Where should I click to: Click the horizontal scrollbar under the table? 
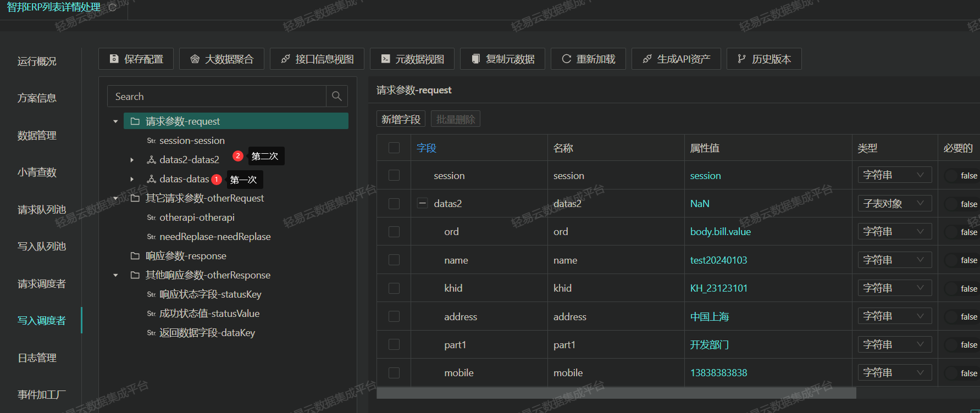pos(616,393)
